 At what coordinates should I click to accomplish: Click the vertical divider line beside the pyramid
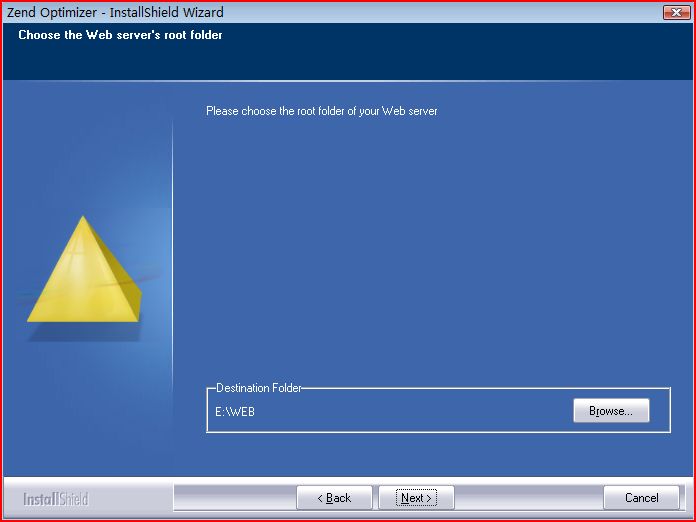[172, 257]
